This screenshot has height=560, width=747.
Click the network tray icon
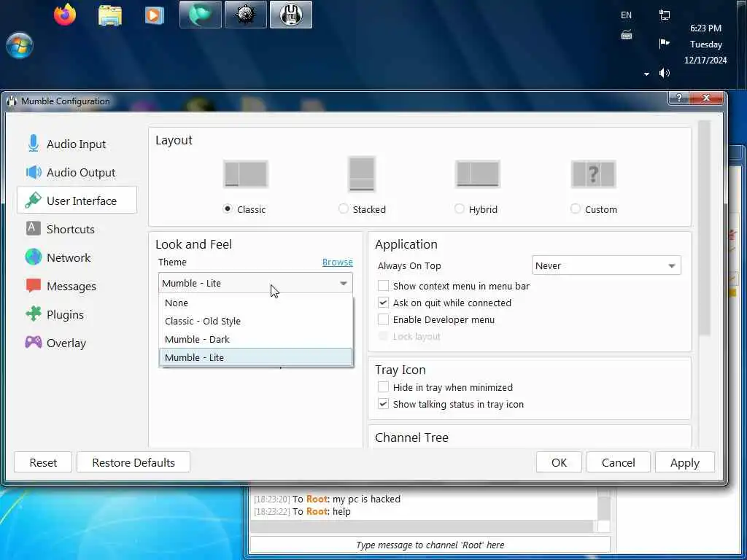pyautogui.click(x=664, y=15)
